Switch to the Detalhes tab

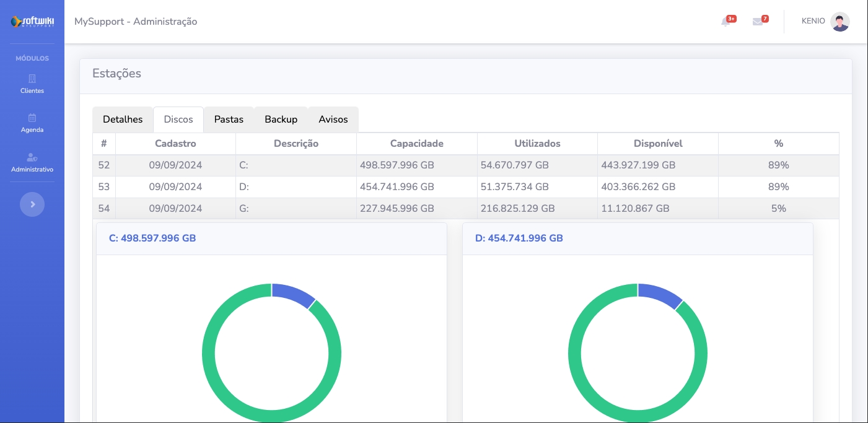pos(123,120)
